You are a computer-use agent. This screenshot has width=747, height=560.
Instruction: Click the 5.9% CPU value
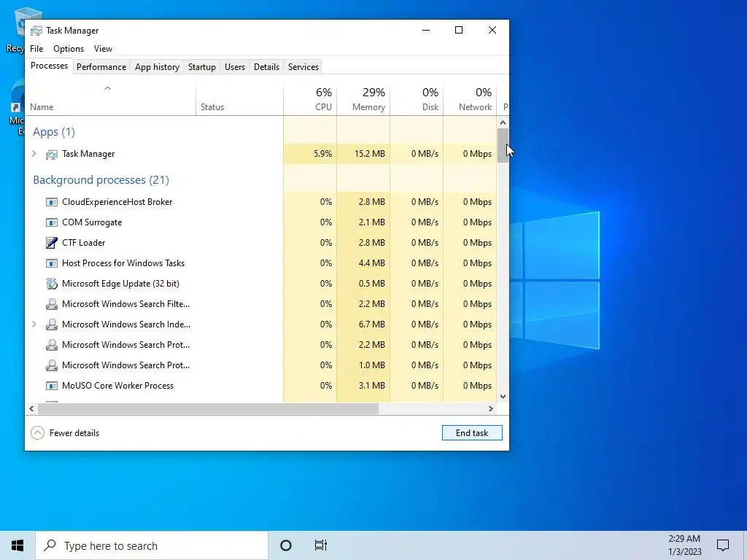[x=323, y=154]
